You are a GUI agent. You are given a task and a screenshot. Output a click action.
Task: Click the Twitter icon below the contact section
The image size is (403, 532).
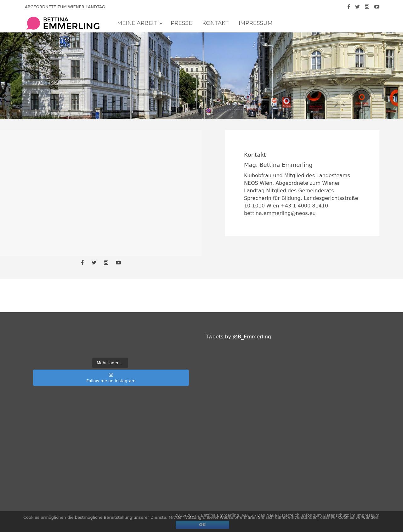94,263
